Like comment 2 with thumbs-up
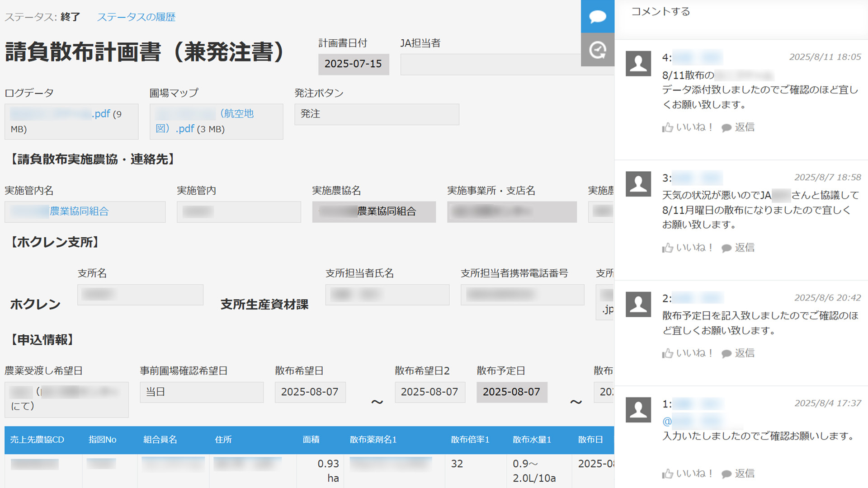This screenshot has height=488, width=868. click(x=687, y=353)
